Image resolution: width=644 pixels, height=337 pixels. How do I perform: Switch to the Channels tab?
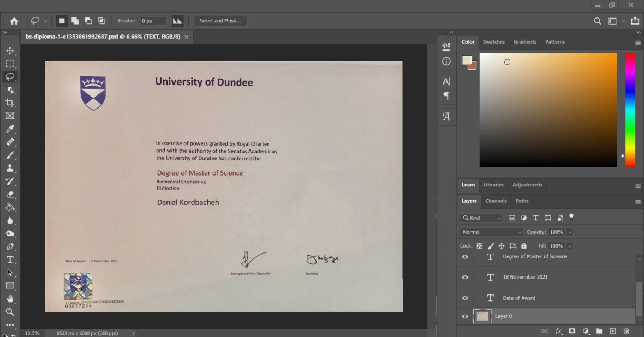coord(496,201)
